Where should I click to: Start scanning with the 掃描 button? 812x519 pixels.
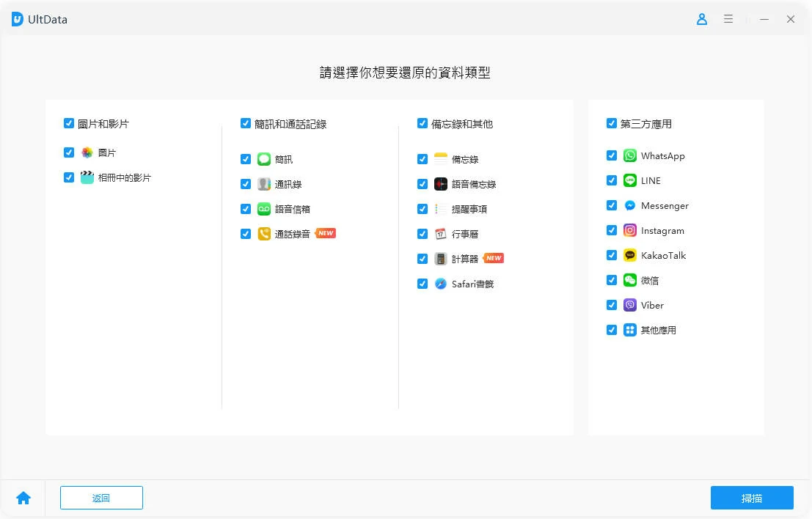(x=752, y=498)
